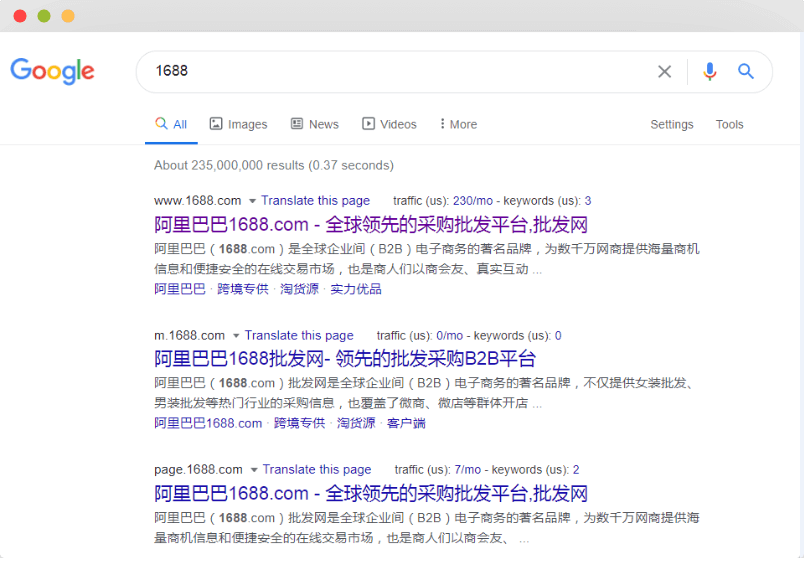Click keywords value 2 for page.1688.com

576,470
